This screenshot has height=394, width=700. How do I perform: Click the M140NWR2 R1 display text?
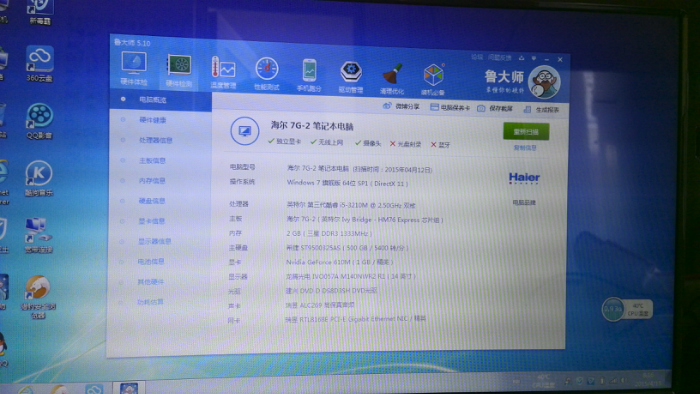pos(351,276)
